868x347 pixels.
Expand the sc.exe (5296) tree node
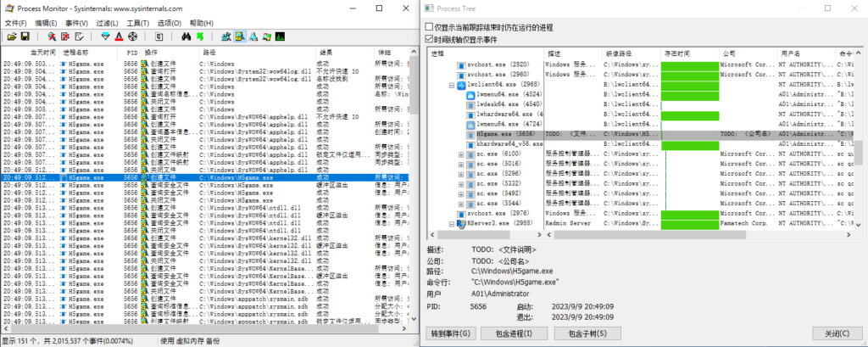click(x=461, y=173)
